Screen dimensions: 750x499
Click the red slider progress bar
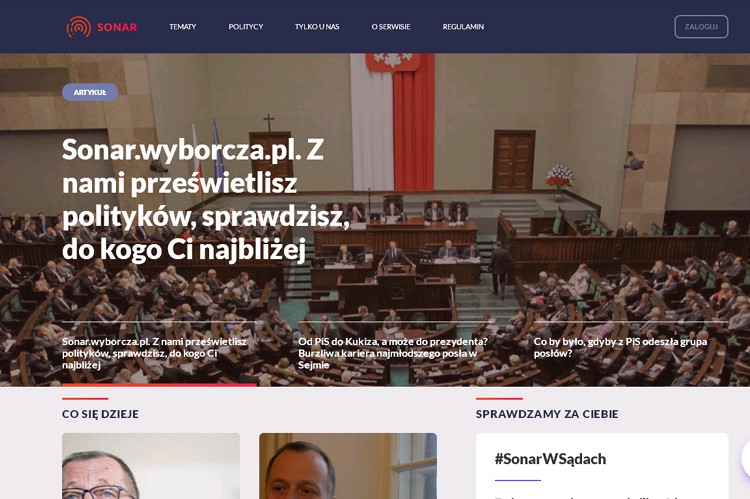click(x=159, y=384)
